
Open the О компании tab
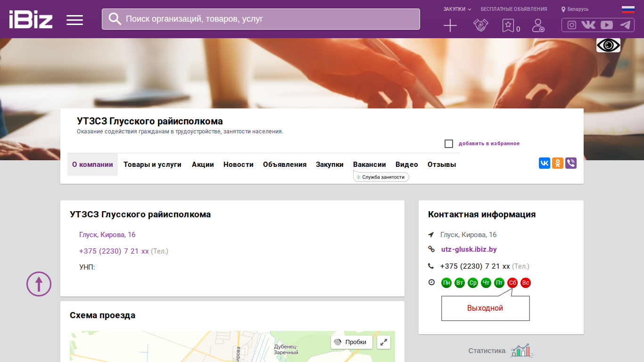click(92, 165)
